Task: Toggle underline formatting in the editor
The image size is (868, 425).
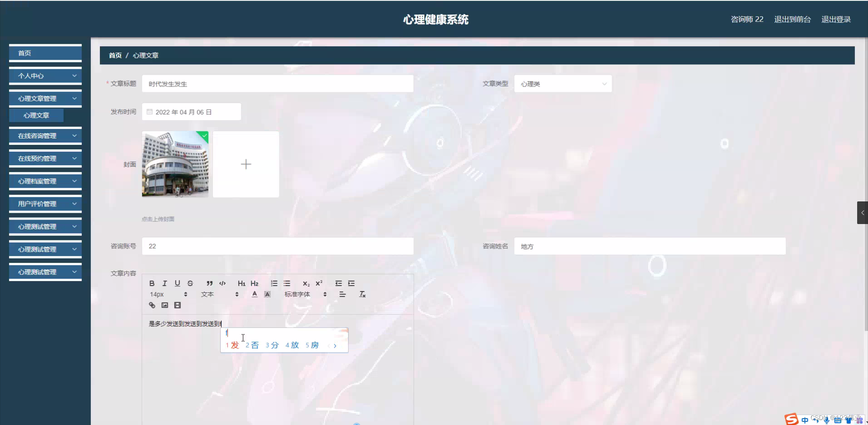Action: click(x=177, y=283)
